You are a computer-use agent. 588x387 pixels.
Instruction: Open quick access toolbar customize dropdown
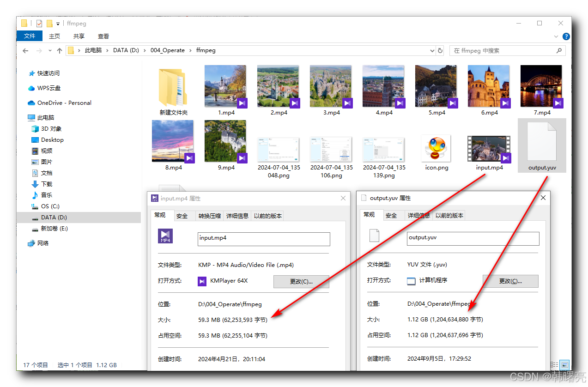pos(58,24)
